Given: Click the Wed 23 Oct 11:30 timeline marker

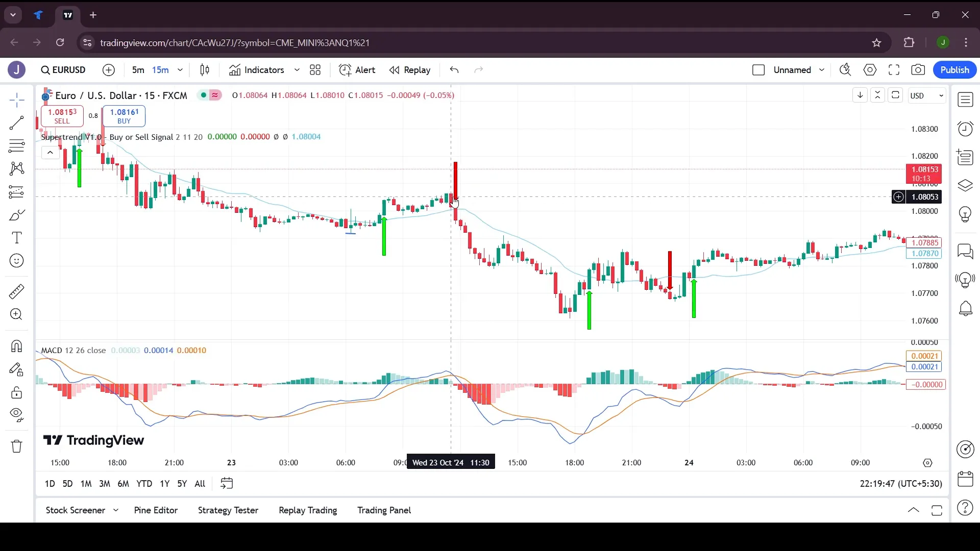Looking at the screenshot, I should (x=450, y=462).
